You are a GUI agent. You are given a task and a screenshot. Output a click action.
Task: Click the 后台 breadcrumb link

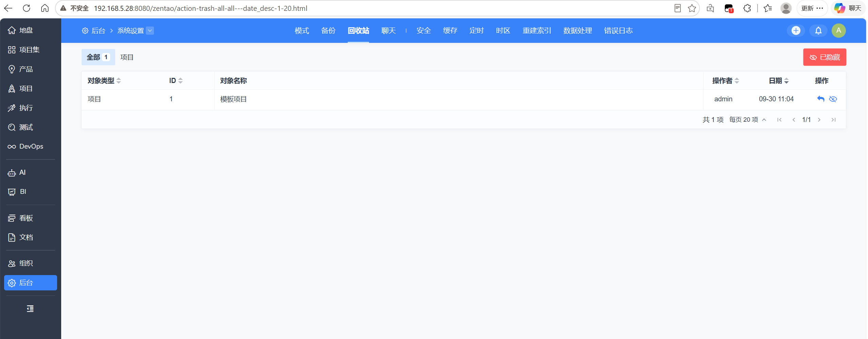[94, 31]
